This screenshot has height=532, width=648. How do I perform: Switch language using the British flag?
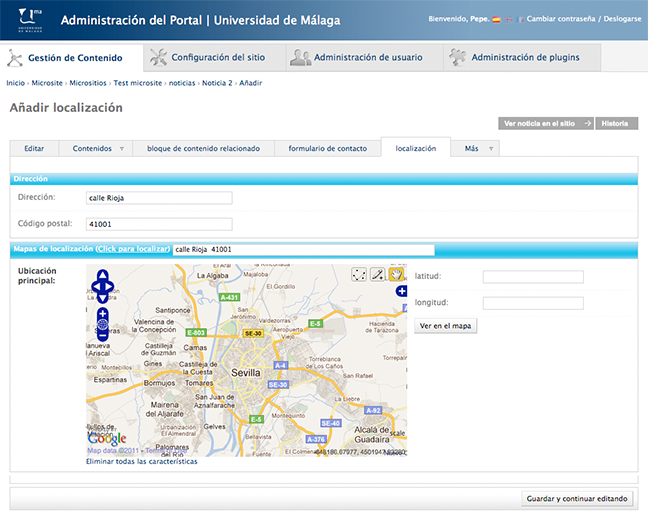click(x=509, y=19)
